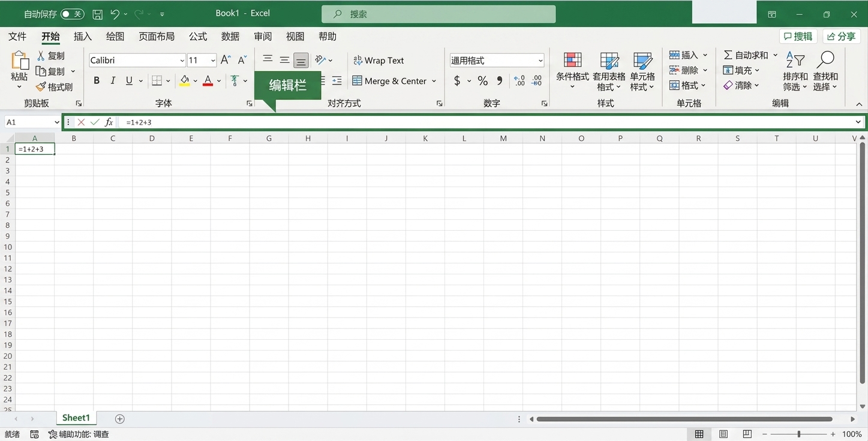Screen dimensions: 868x441
Task: Apply the borders icon to the cell
Action: [x=157, y=80]
